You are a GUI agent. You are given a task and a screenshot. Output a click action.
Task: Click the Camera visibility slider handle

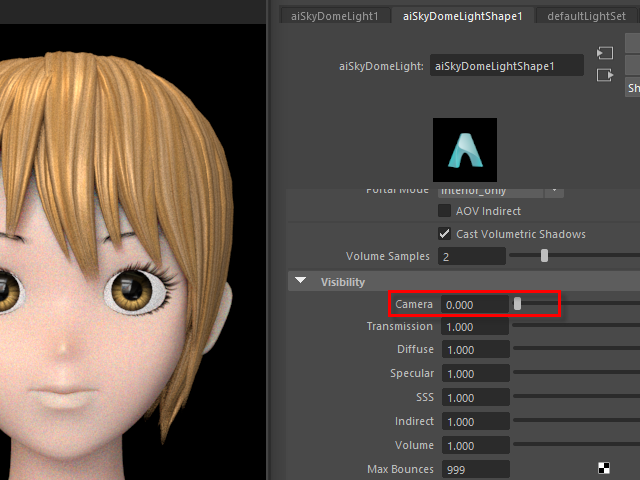coord(517,304)
